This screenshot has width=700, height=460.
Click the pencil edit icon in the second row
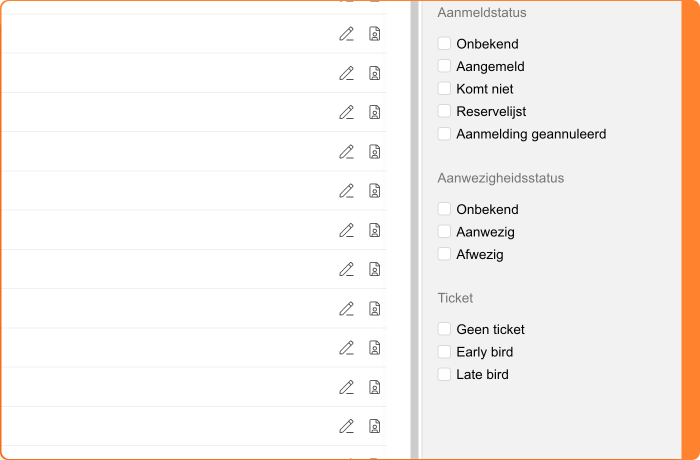point(346,73)
